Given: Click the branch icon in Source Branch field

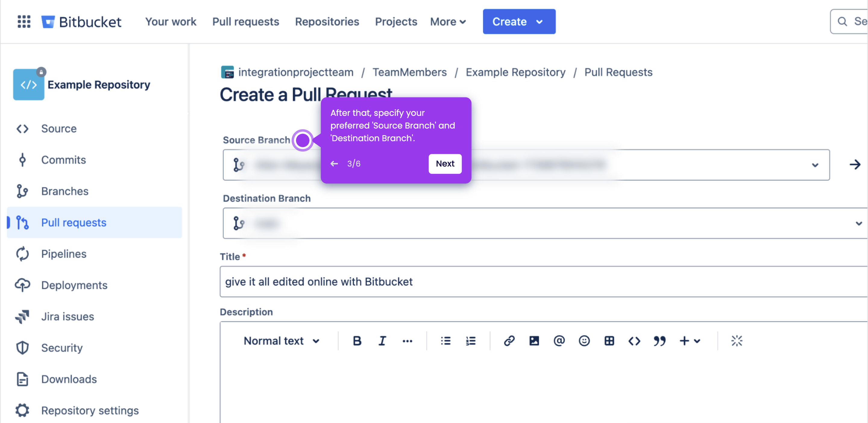Looking at the screenshot, I should click(239, 165).
